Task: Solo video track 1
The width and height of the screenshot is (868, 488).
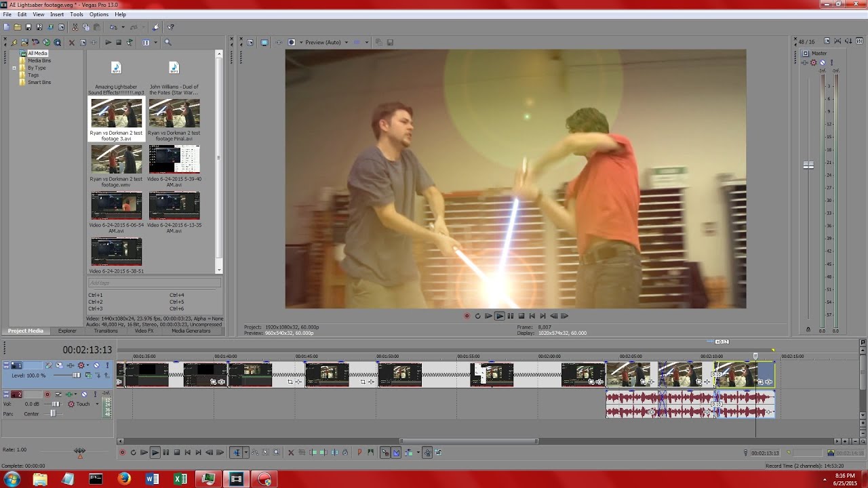Action: (107, 365)
